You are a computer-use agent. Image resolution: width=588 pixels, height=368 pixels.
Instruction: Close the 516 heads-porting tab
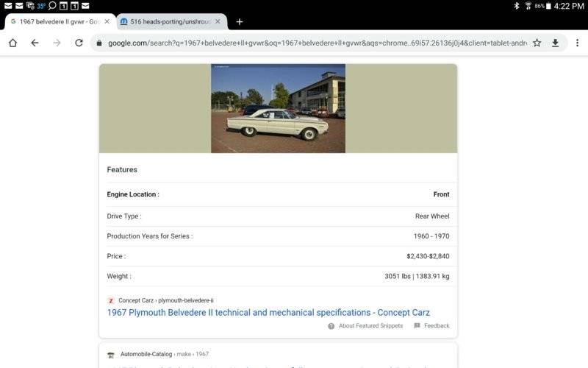(218, 22)
